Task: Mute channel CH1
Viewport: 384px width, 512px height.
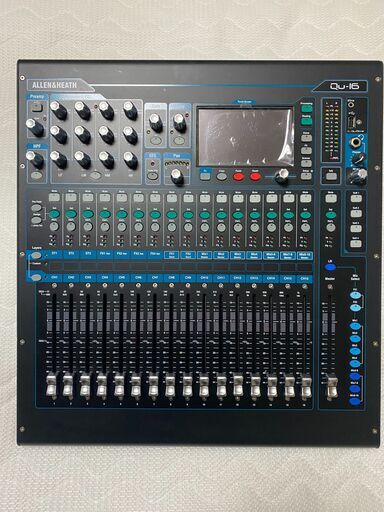Action: click(x=54, y=197)
